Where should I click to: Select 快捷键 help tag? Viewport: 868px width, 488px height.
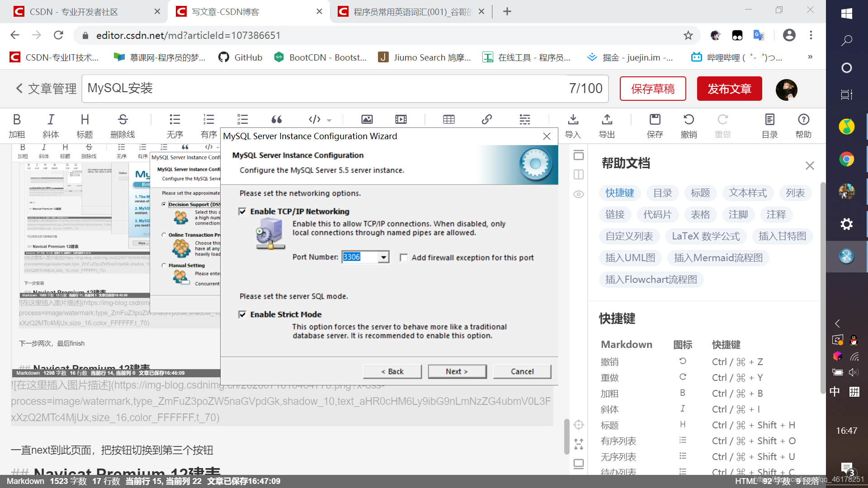[x=619, y=193]
